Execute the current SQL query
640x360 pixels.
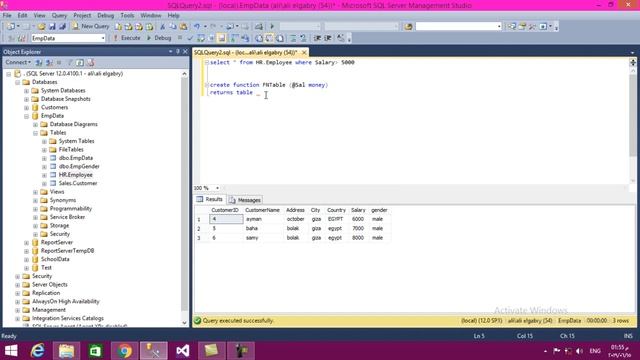pos(127,38)
